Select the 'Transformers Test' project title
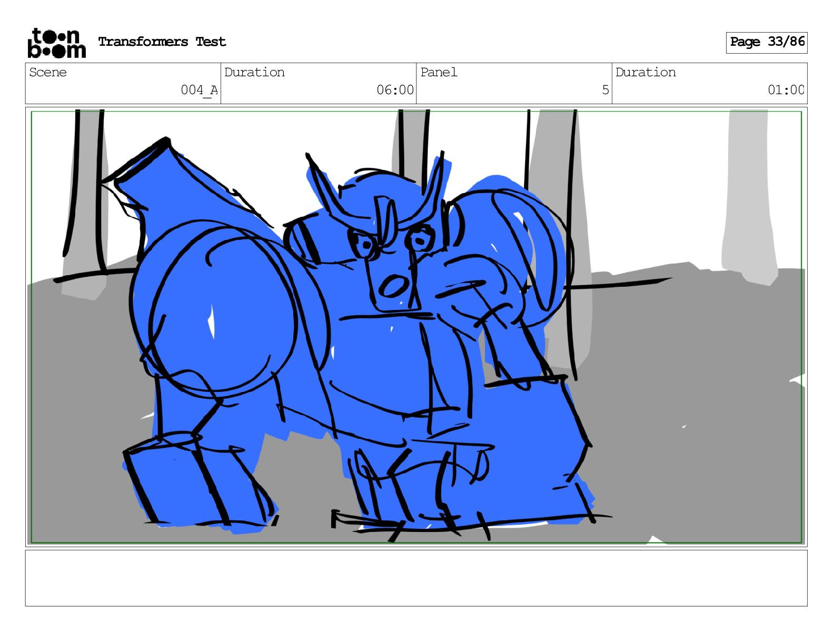Viewport: 834px width, 644px height. pyautogui.click(x=162, y=42)
